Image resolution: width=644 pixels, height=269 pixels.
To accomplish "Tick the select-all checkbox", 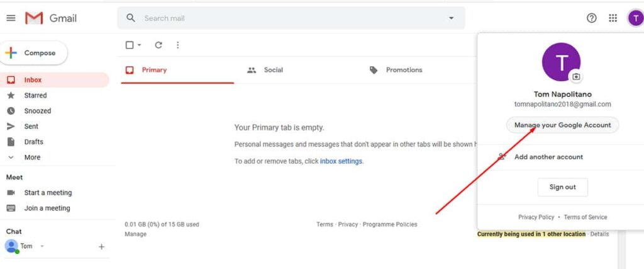I will click(x=130, y=45).
